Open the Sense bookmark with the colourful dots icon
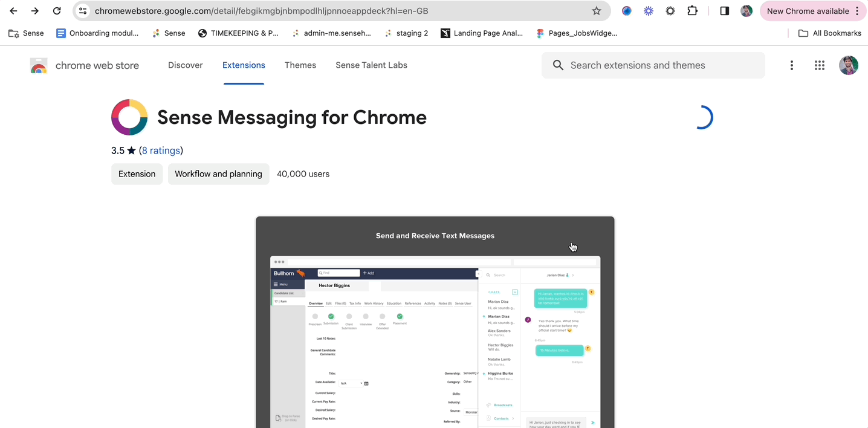868x428 pixels. tap(169, 33)
